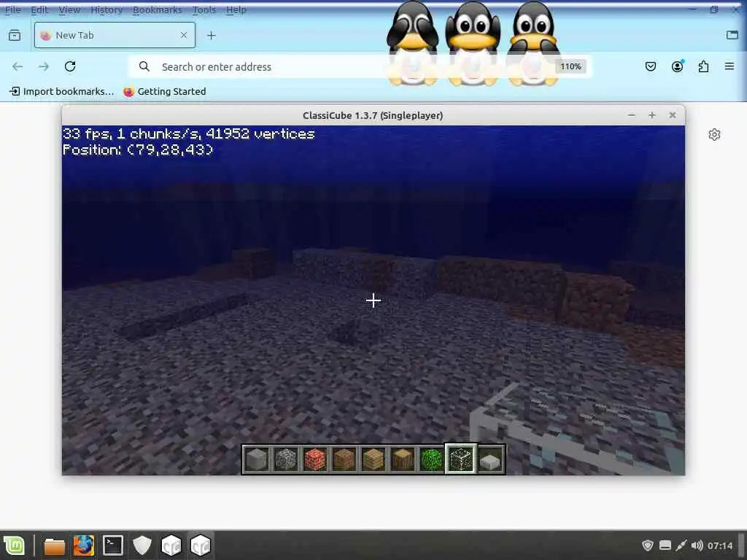
Task: Go forward to the next page
Action: tap(44, 66)
